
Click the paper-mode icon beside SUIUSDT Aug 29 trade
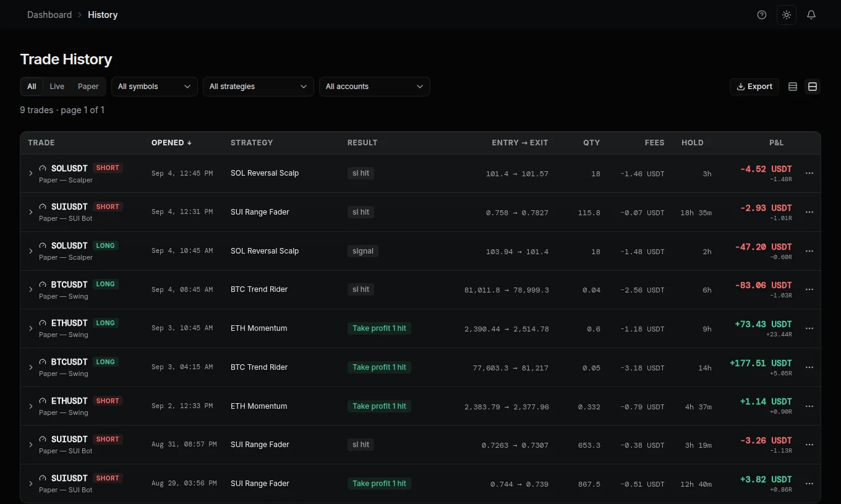coord(43,479)
